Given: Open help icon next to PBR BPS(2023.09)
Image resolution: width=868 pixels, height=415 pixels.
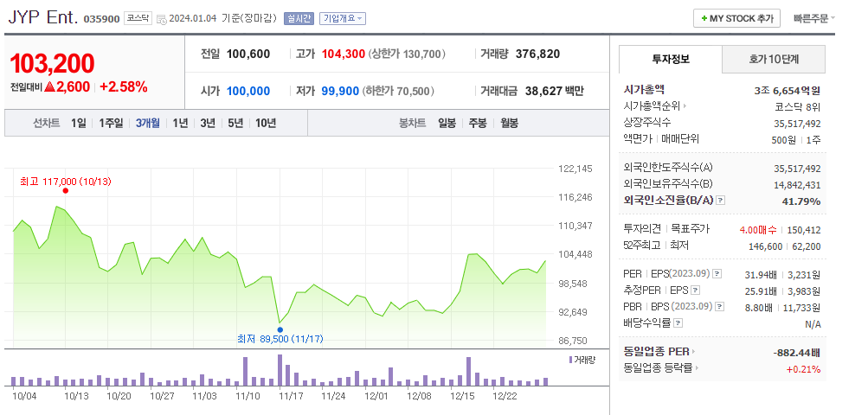Looking at the screenshot, I should (x=720, y=307).
